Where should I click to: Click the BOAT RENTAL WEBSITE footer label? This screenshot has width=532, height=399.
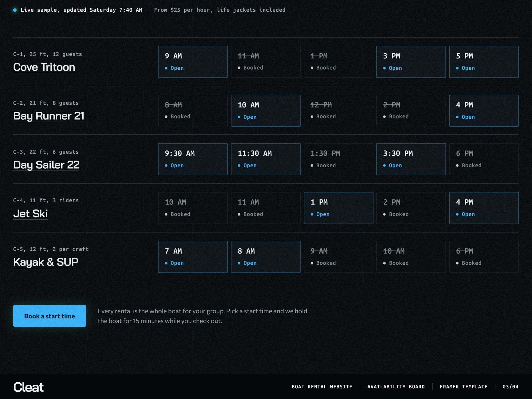[322, 387]
